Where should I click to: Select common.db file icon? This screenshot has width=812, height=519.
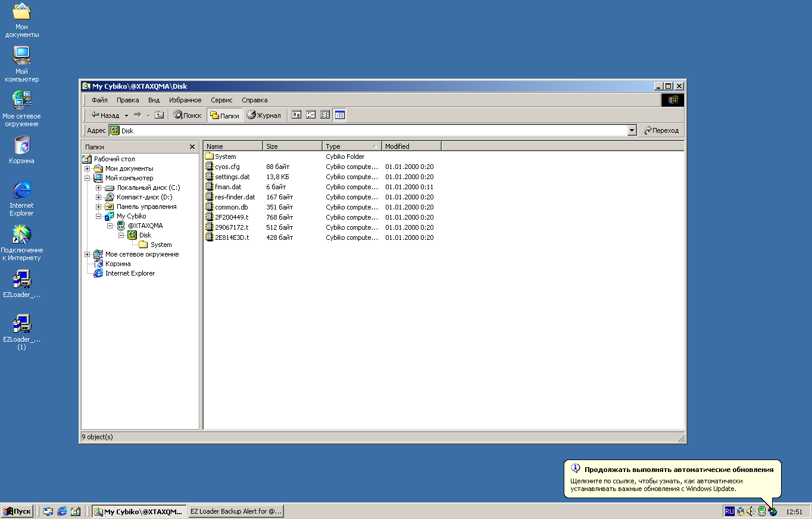point(209,207)
